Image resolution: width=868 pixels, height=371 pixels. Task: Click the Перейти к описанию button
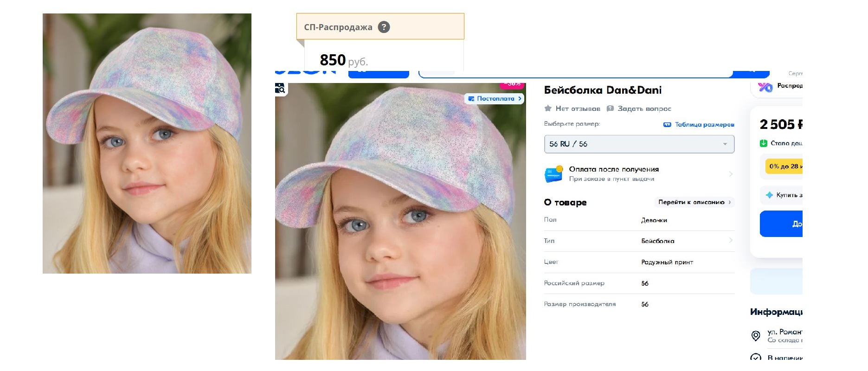(694, 202)
